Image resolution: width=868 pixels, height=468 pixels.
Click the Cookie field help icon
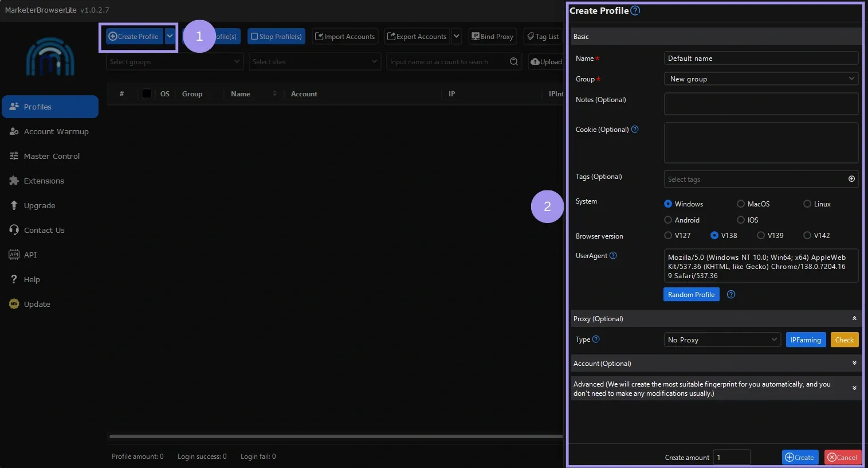pyautogui.click(x=635, y=129)
